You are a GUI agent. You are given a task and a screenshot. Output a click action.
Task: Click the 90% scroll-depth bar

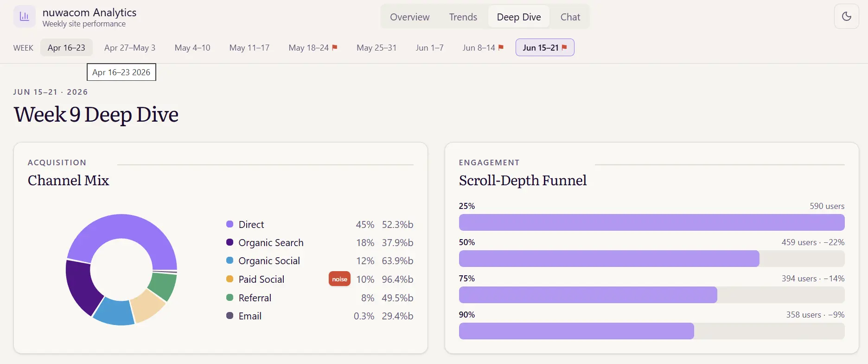[651, 331]
